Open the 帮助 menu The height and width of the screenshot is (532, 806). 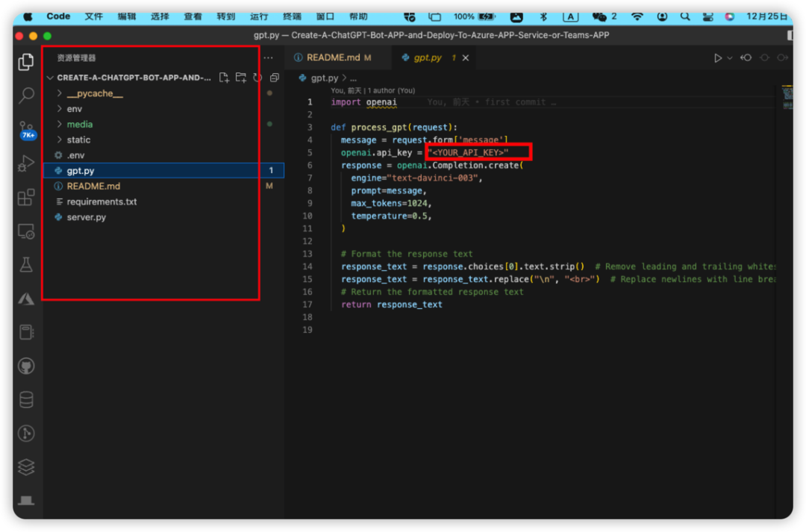click(358, 16)
